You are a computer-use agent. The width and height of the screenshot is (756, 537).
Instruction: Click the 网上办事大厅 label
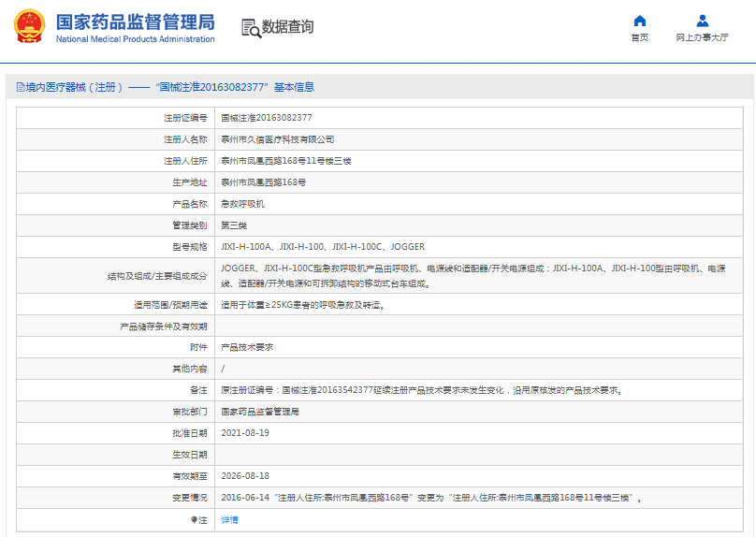point(702,37)
